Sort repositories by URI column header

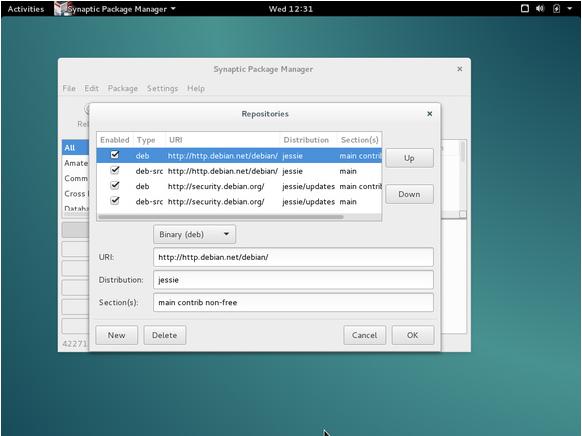coord(223,140)
